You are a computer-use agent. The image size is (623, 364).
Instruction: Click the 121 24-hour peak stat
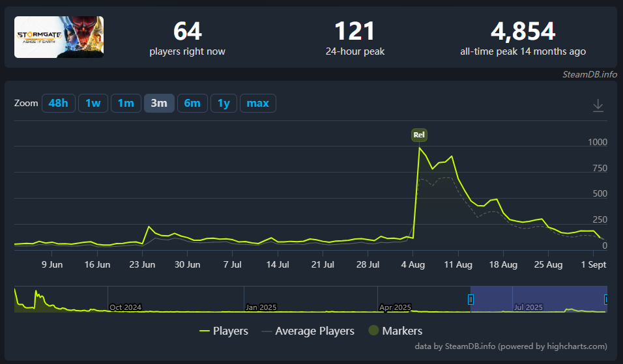(x=355, y=39)
